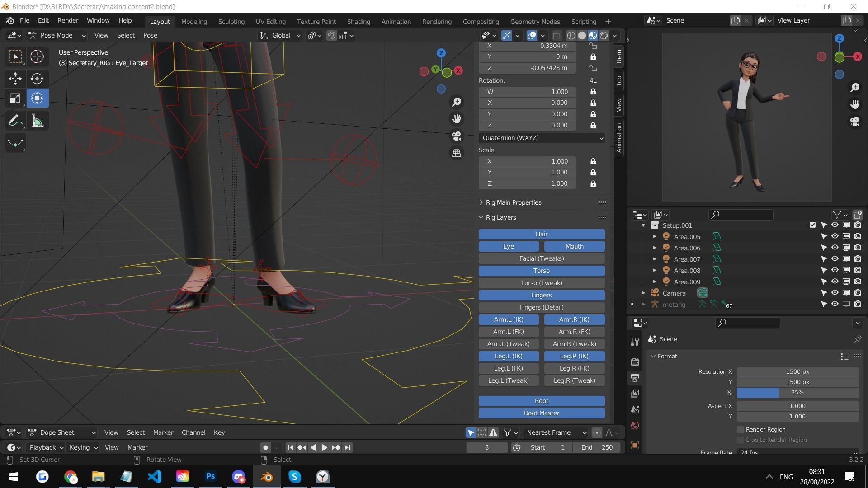
Task: Click the zoom magnifier in main viewport
Action: [x=457, y=102]
